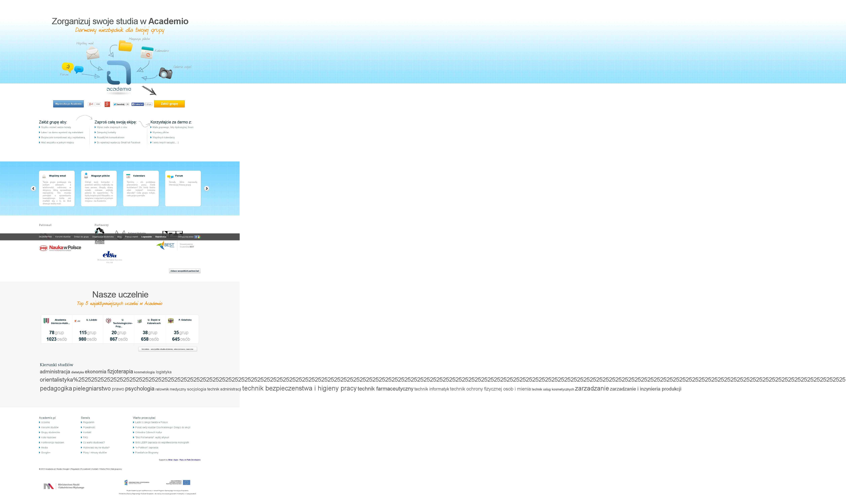The height and width of the screenshot is (504, 846).
Task: Open Kierunki studiów in the navbar
Action: point(63,237)
